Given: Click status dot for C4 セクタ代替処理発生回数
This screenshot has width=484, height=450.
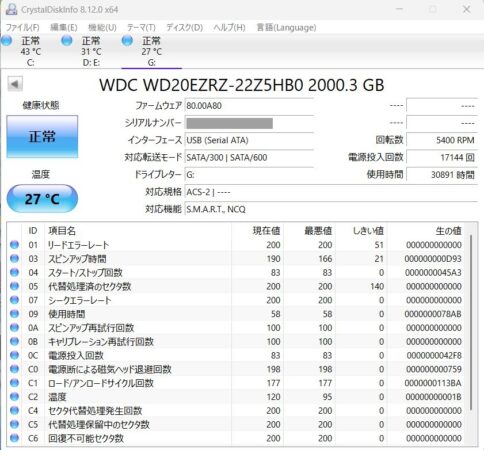Looking at the screenshot, I should tap(14, 411).
